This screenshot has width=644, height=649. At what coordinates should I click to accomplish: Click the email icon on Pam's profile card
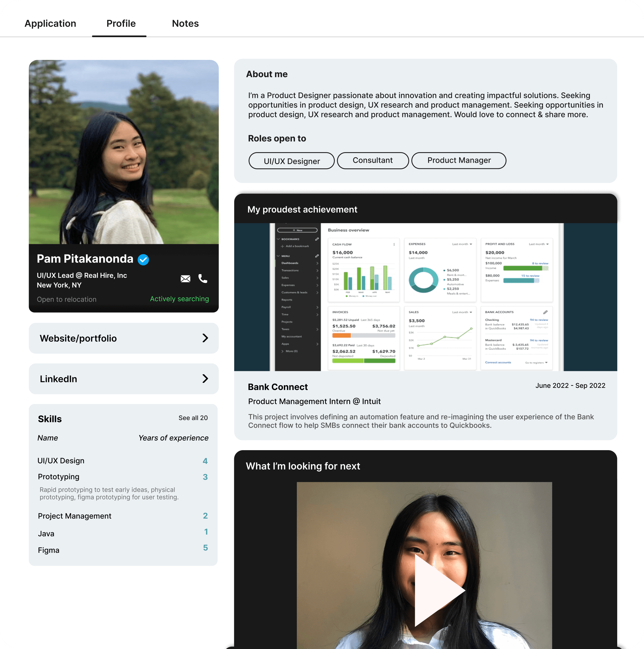coord(185,279)
